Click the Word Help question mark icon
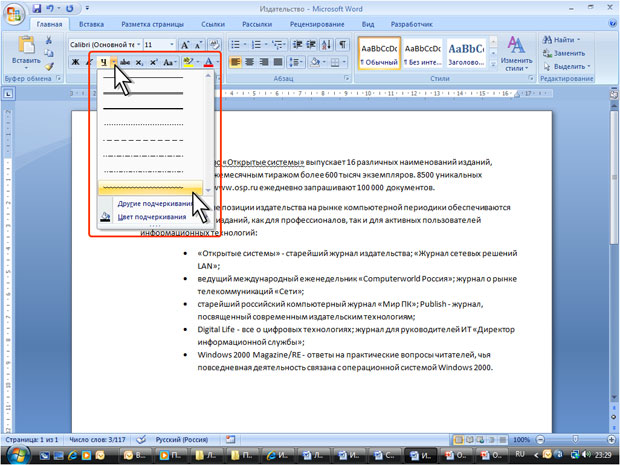Viewport: 620px width, 465px height. pyautogui.click(x=612, y=24)
